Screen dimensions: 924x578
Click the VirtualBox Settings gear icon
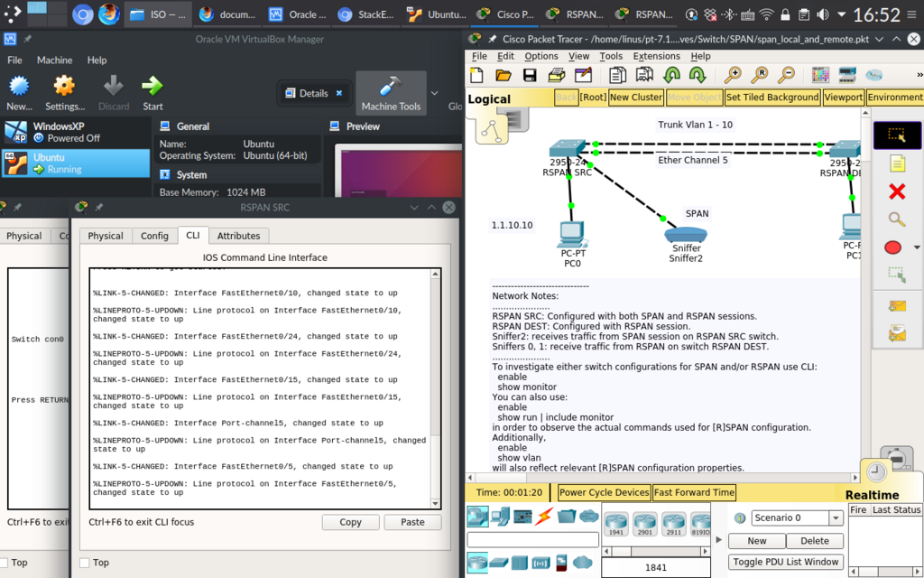64,93
